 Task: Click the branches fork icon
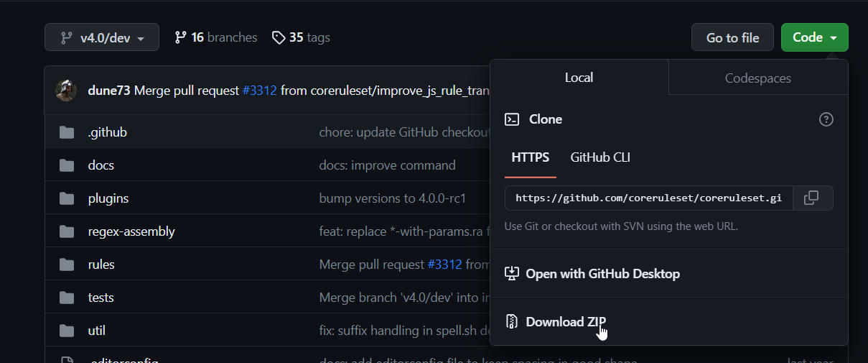pos(180,37)
